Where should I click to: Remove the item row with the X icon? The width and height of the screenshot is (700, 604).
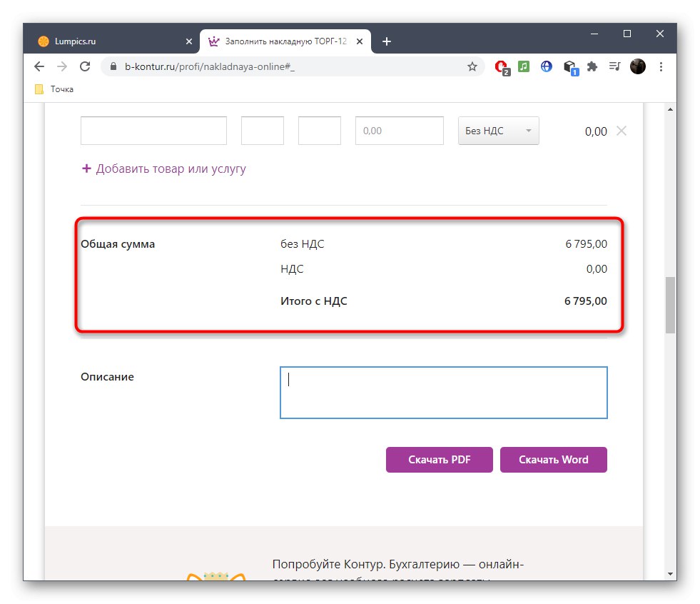pyautogui.click(x=621, y=131)
